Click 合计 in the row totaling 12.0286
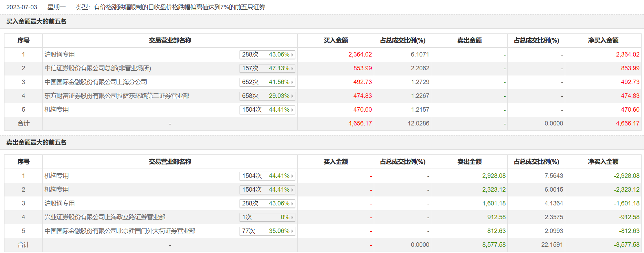Viewport: 644px width, 253px height. [23, 123]
